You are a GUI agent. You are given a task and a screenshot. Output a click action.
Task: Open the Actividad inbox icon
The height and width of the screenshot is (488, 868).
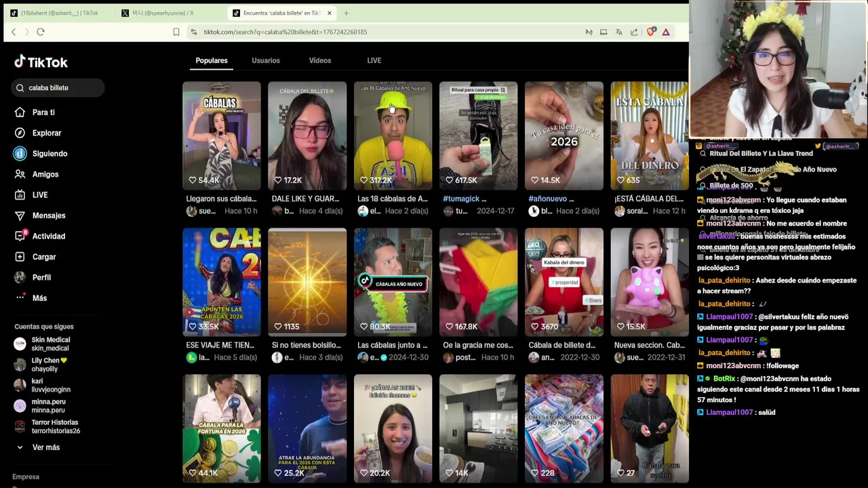pyautogui.click(x=20, y=236)
